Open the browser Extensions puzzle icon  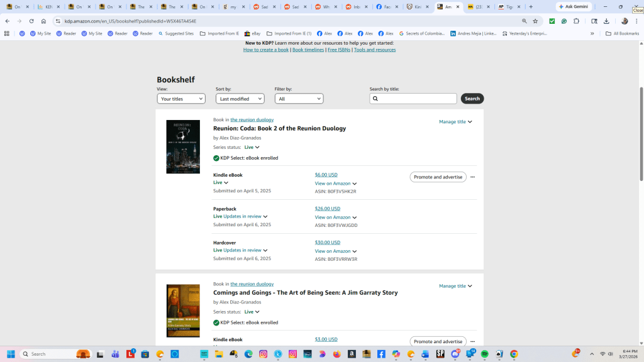coord(576,21)
